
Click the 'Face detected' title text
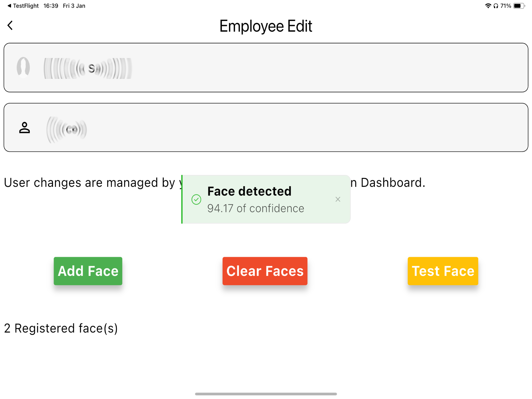(249, 191)
